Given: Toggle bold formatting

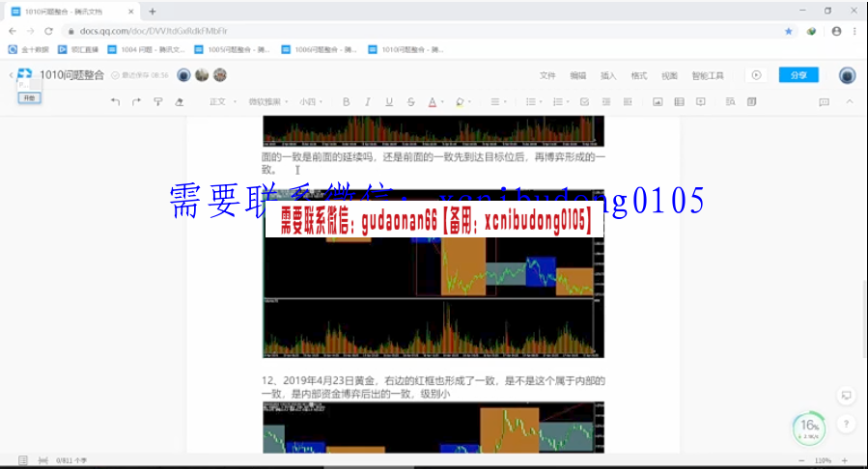Looking at the screenshot, I should tap(346, 101).
